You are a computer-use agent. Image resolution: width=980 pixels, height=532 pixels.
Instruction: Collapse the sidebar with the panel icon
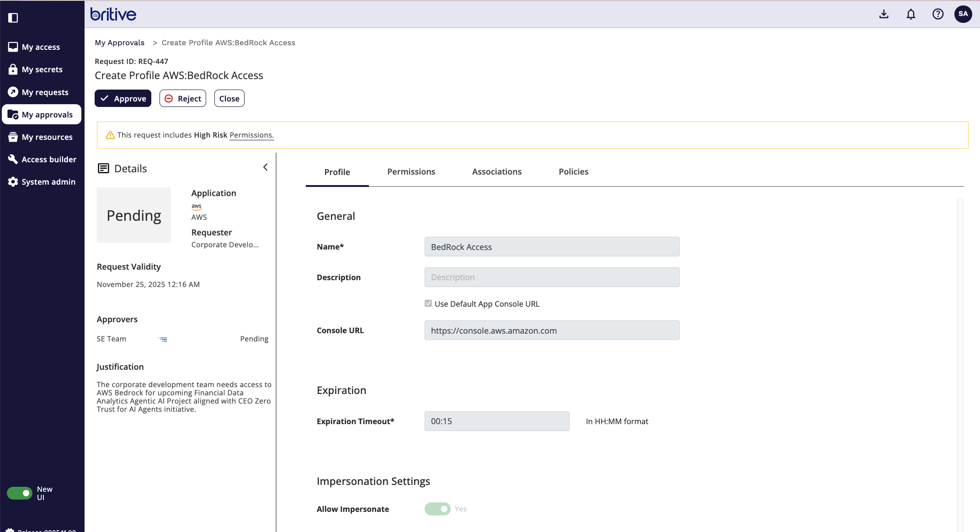(13, 18)
